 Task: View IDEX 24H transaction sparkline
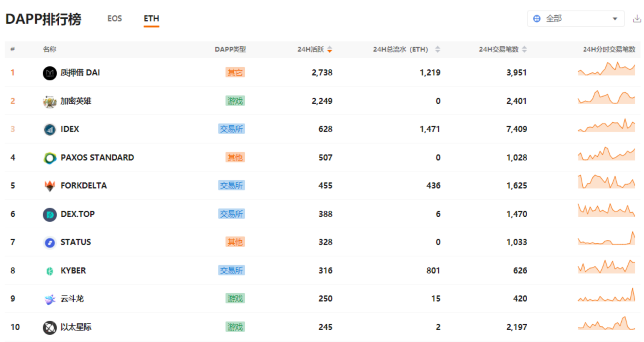tap(606, 125)
